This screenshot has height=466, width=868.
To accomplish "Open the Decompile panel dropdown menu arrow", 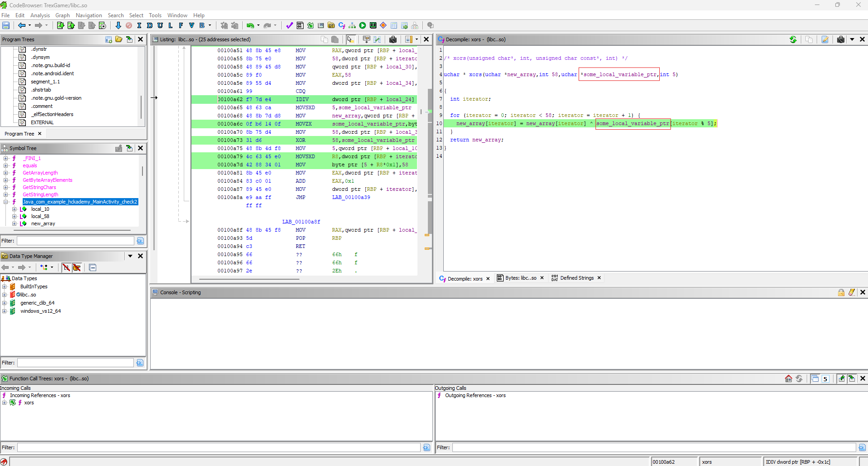I will (852, 39).
